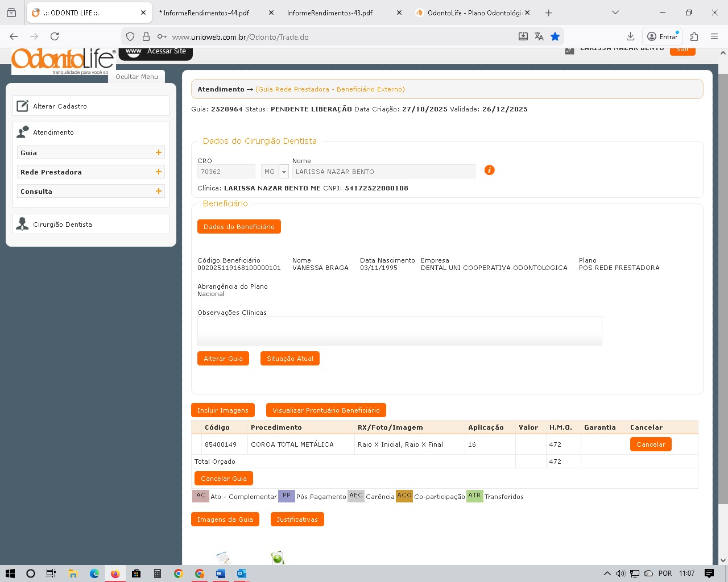Screen dimensions: 728x582
Task: Open the Firefox downloads icon
Action: tap(630, 36)
